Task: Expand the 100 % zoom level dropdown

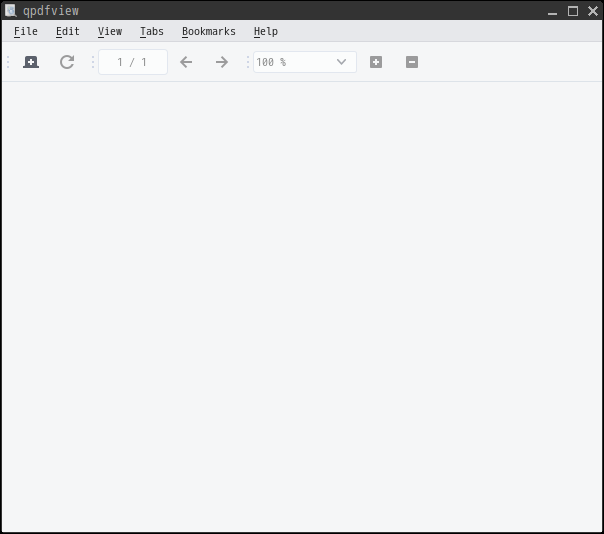Action: (341, 62)
